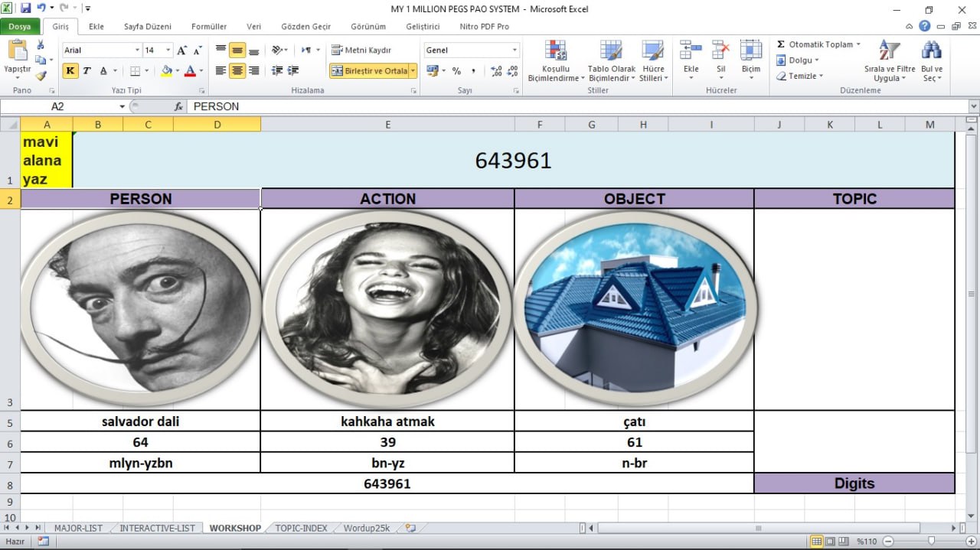
Task: Open the red font color swatch
Action: tap(191, 70)
